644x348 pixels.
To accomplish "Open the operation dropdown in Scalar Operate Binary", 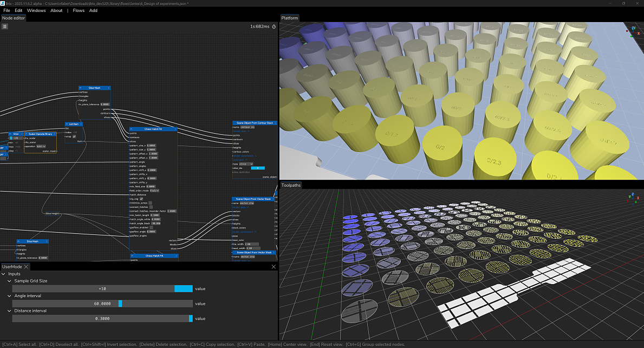I will click(42, 146).
